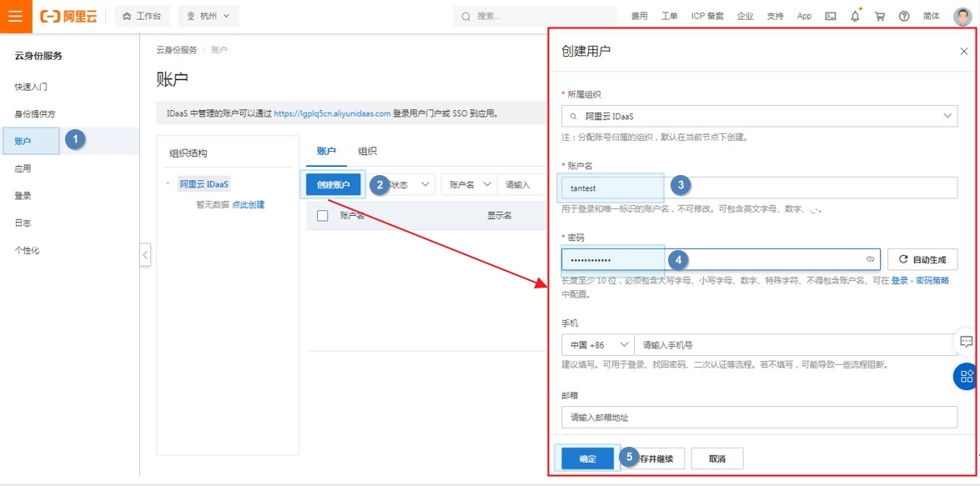The image size is (980, 486).
Task: Open the 中国 +86 country code dropdown
Action: click(598, 345)
